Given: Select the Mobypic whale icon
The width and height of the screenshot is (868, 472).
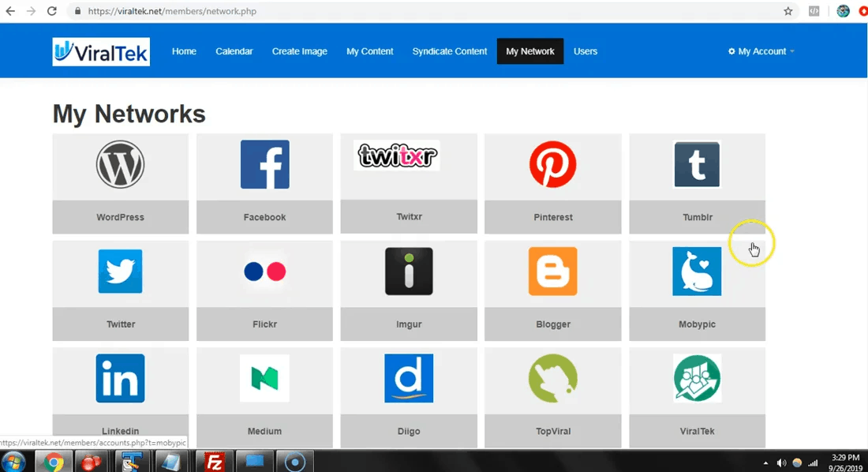Looking at the screenshot, I should [697, 271].
